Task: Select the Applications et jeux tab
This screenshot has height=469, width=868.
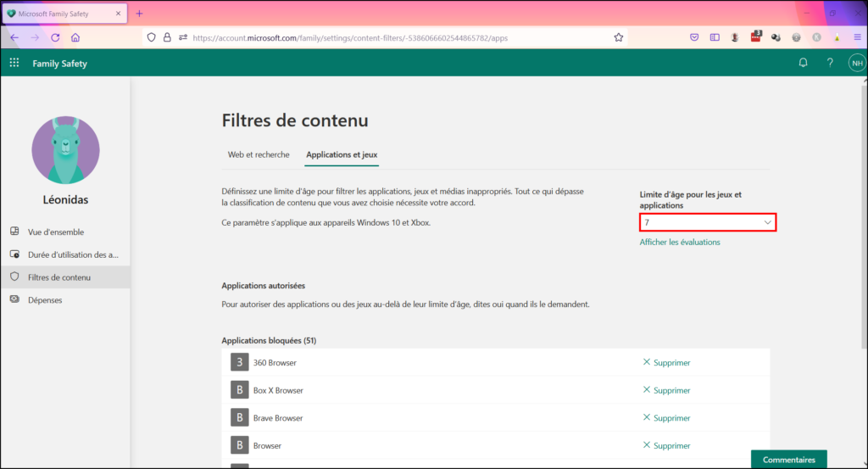Action: pos(342,154)
